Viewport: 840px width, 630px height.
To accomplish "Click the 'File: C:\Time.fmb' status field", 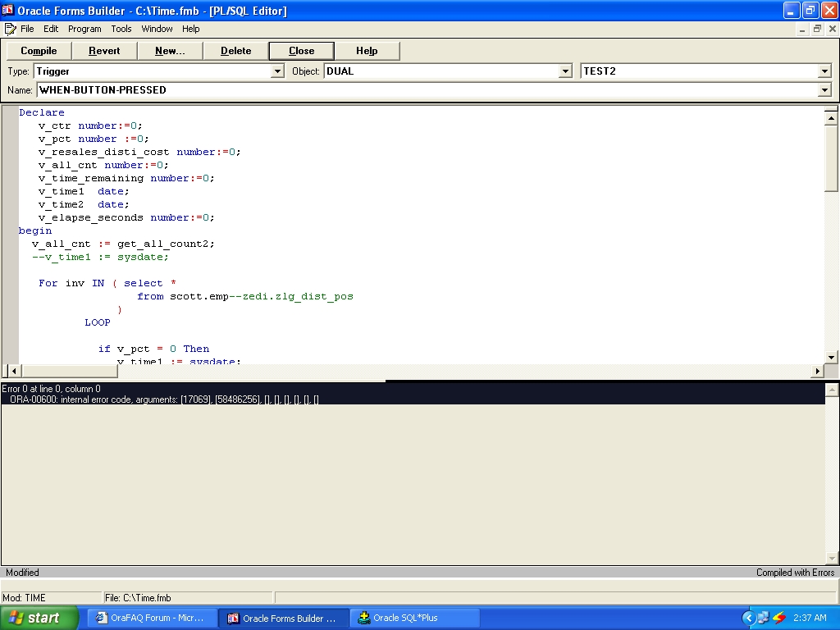I will 188,598.
